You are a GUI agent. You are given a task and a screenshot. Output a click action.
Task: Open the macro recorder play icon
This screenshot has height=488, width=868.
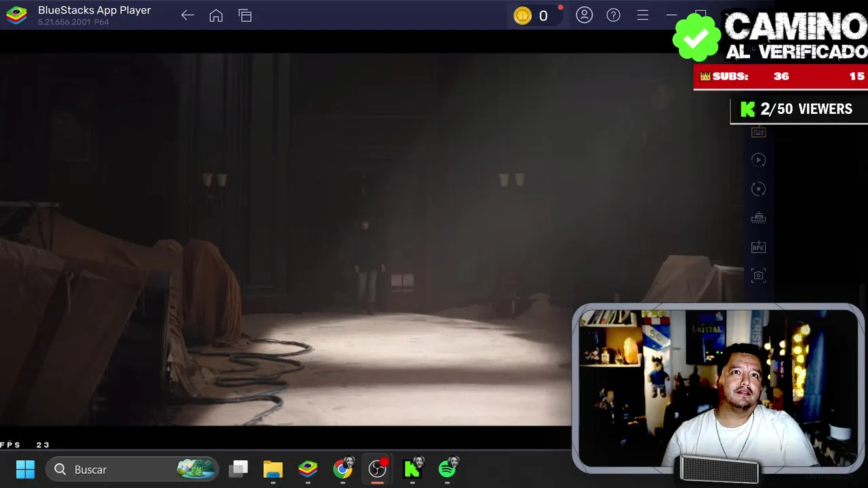(x=758, y=160)
